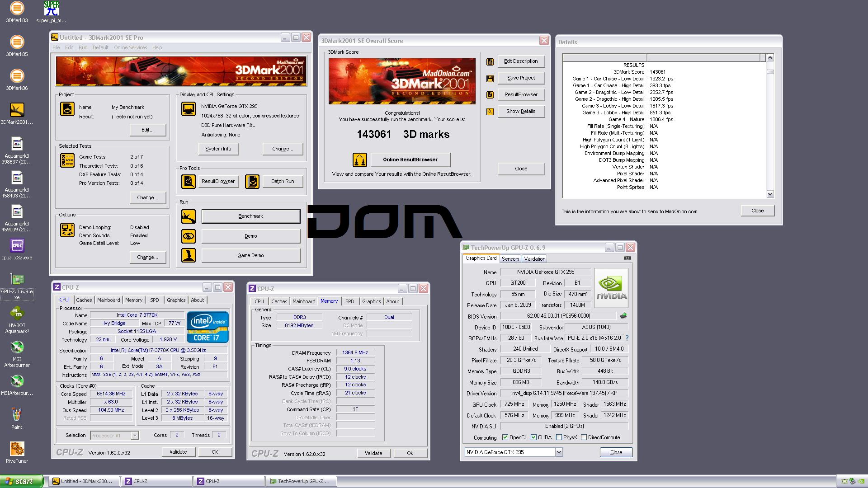Click Validate in the left CPU-Z window
Screen dimensions: 868x488
click(178, 452)
